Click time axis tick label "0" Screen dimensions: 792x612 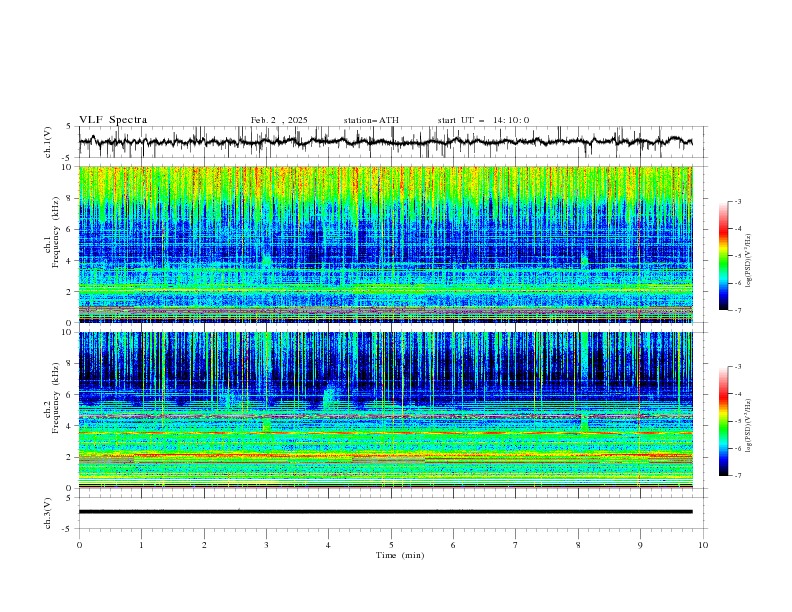(79, 545)
